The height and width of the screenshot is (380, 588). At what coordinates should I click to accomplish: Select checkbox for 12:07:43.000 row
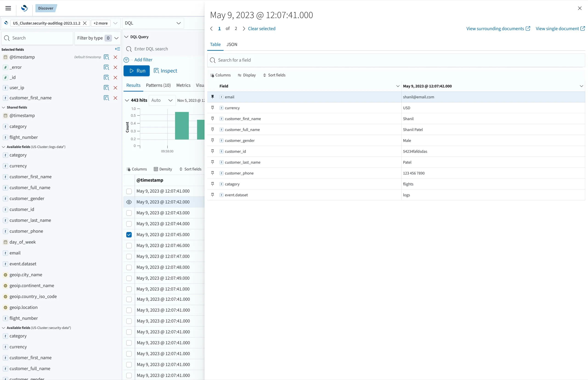point(129,213)
